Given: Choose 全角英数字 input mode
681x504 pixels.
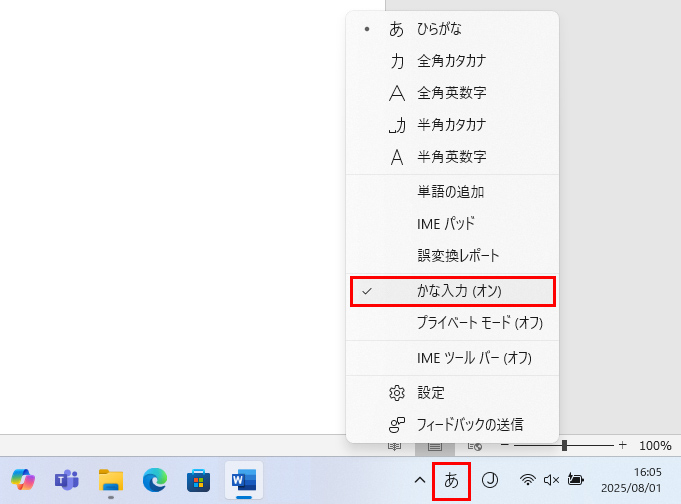Looking at the screenshot, I should 452,93.
